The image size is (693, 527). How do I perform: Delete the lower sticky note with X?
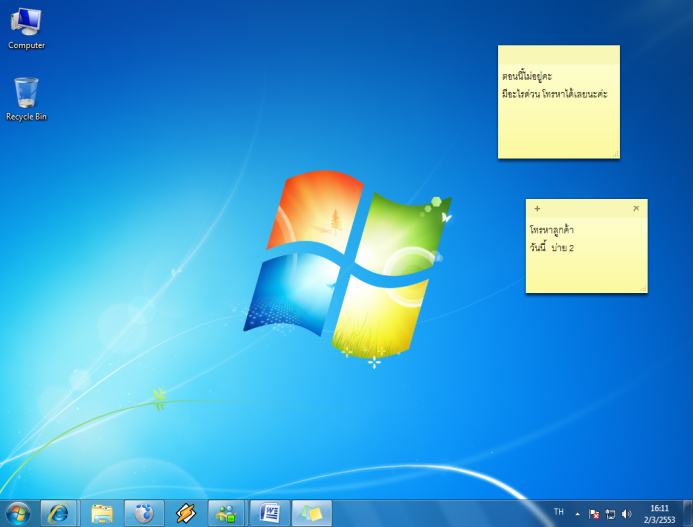pyautogui.click(x=636, y=208)
